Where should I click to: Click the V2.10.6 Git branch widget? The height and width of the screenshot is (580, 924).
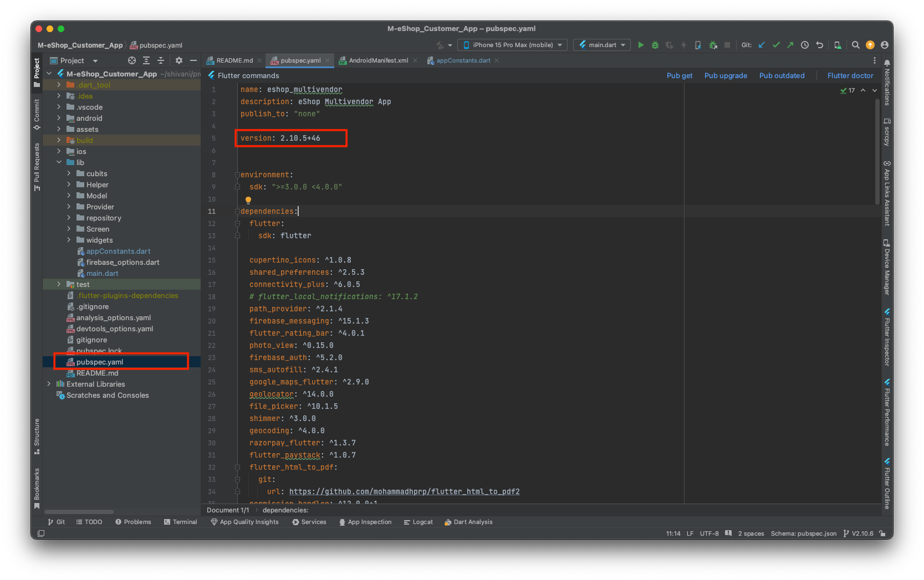tap(858, 533)
